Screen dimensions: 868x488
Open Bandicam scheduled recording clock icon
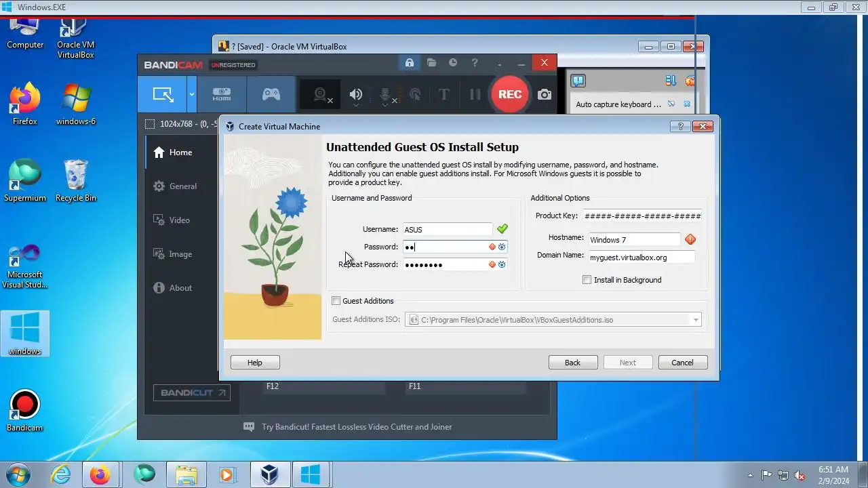[x=453, y=63]
